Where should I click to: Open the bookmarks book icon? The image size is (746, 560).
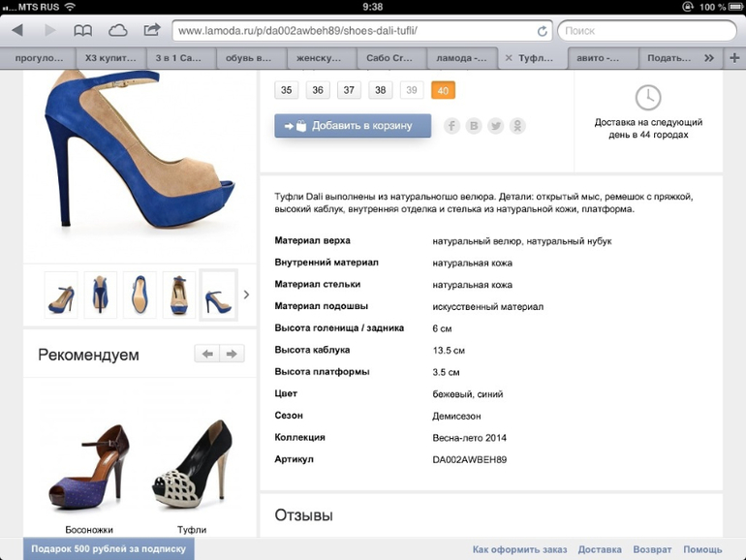[x=82, y=31]
